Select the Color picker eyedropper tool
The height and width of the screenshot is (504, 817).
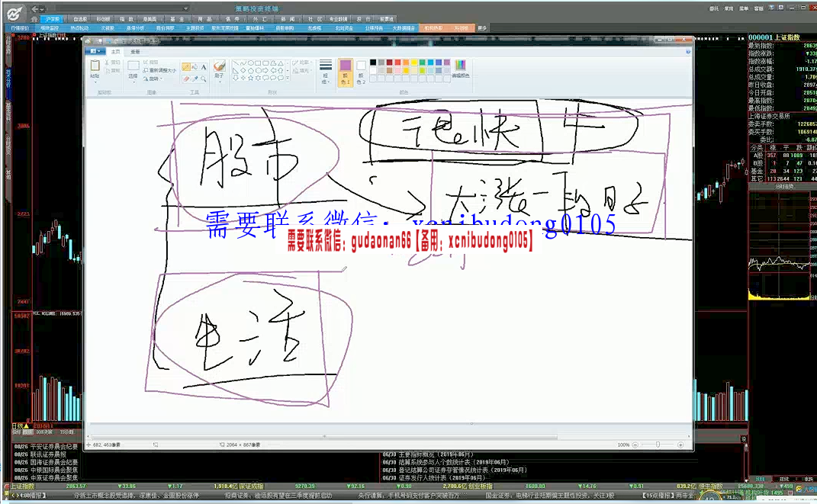click(195, 79)
